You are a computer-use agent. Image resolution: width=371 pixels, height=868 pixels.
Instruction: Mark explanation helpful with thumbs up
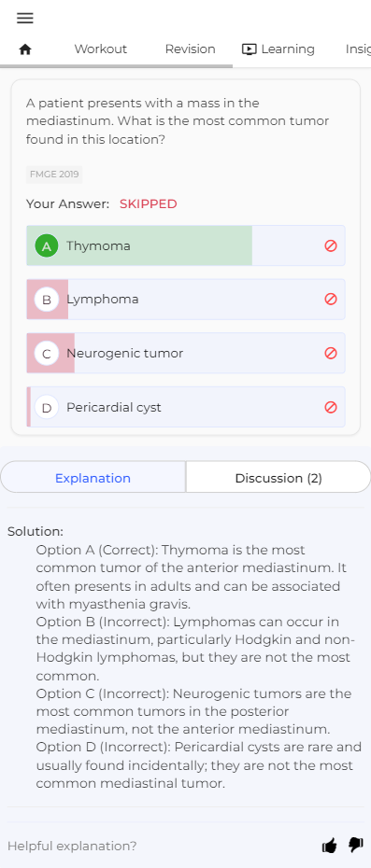[x=329, y=846]
